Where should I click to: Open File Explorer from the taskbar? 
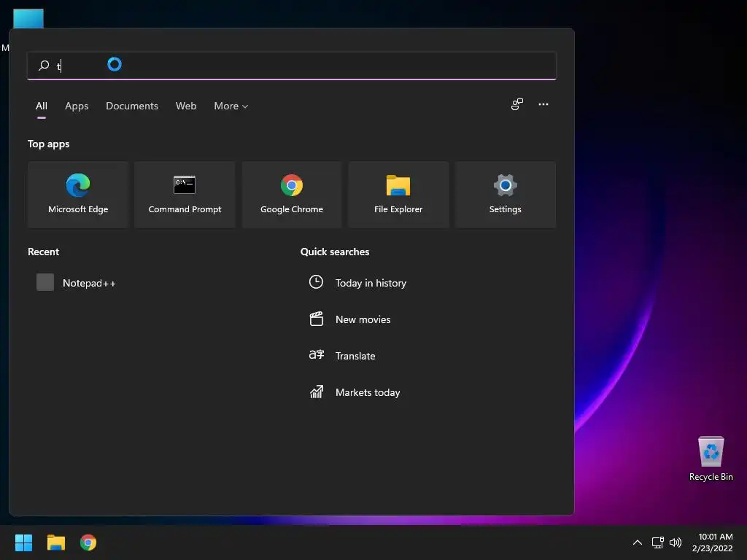pos(55,542)
